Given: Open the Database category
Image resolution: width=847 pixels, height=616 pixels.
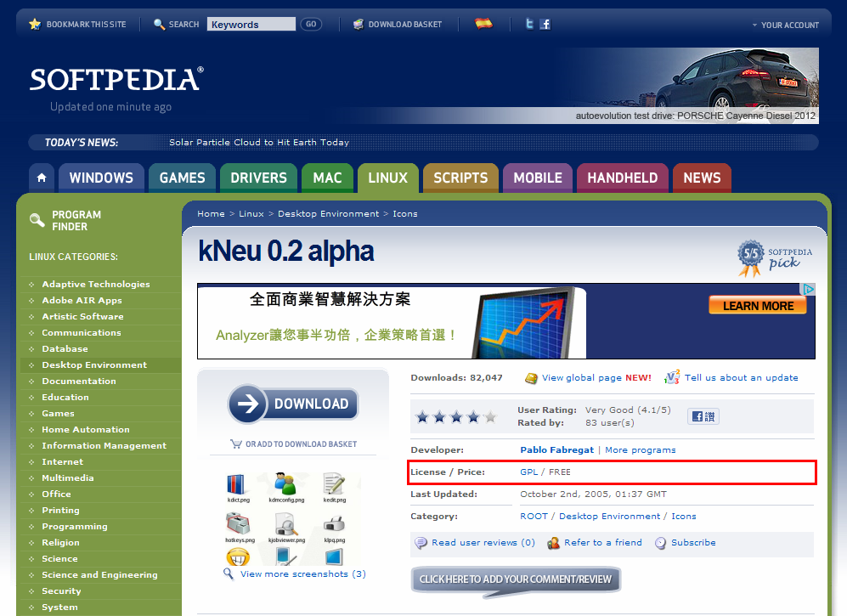Looking at the screenshot, I should [x=65, y=349].
